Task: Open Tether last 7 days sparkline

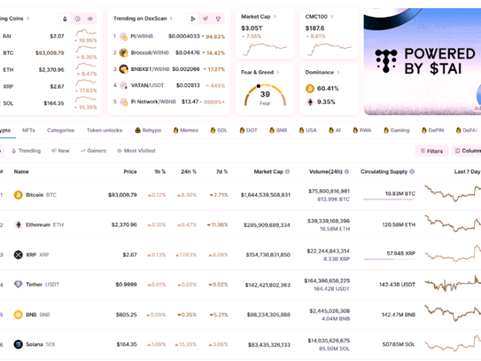Action: [453, 284]
